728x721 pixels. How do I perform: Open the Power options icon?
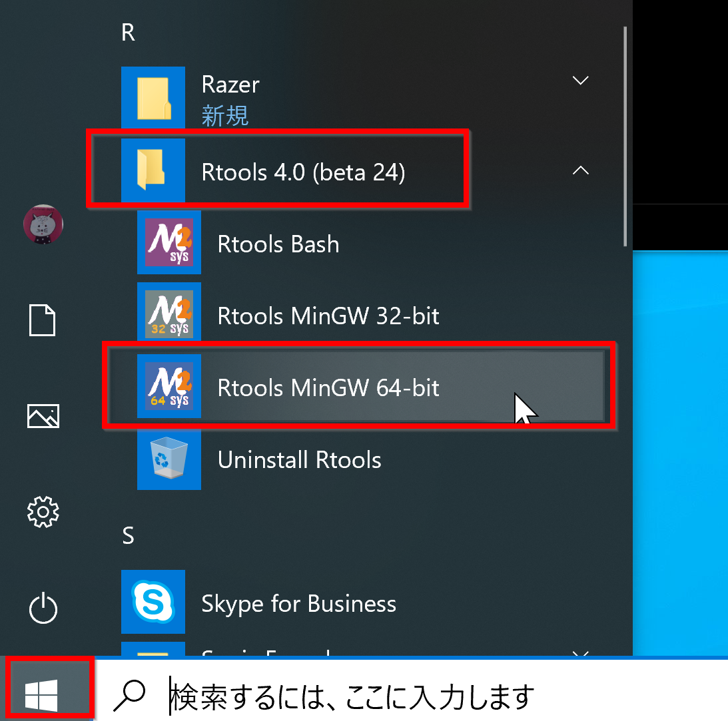click(43, 607)
